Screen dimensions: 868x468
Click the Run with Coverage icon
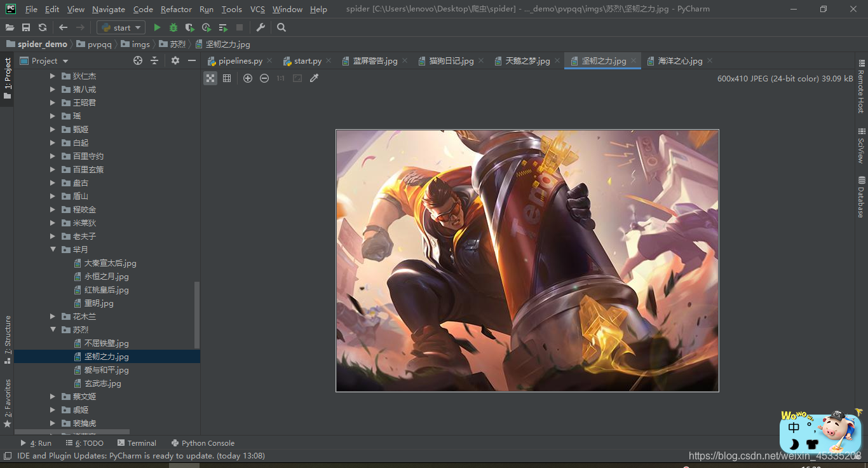pos(190,27)
